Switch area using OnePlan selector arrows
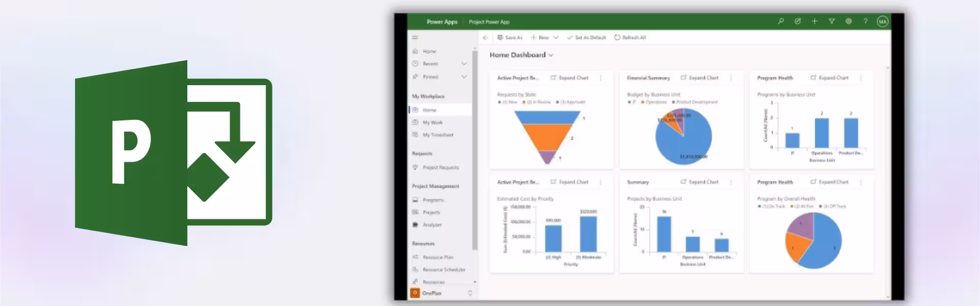Viewport: 980px width, 306px height. 470,293
